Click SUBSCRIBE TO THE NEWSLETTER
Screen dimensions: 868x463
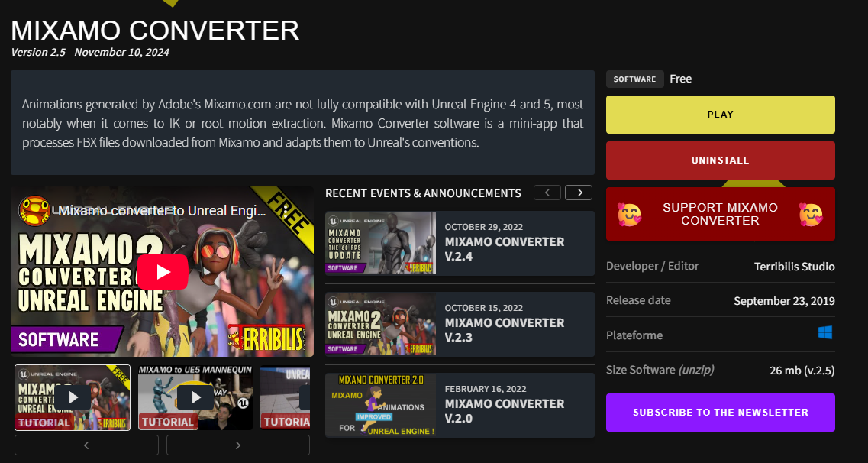click(720, 413)
